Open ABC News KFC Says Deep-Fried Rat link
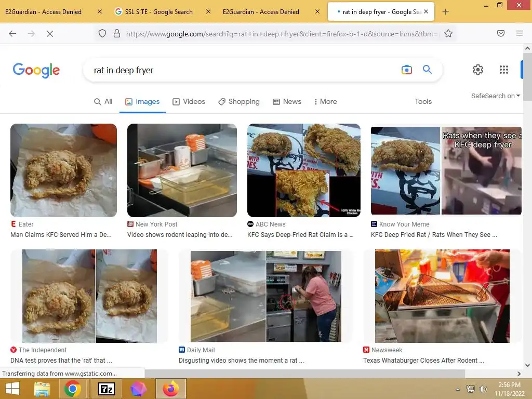The height and width of the screenshot is (399, 532). (300, 235)
